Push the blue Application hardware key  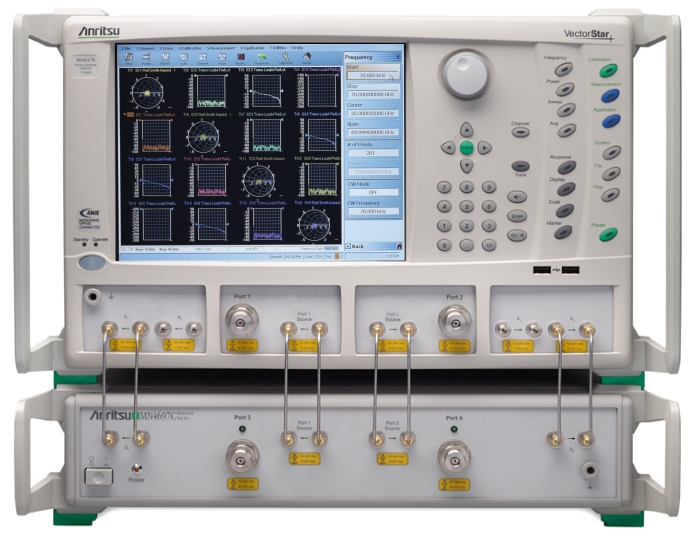coord(611,120)
